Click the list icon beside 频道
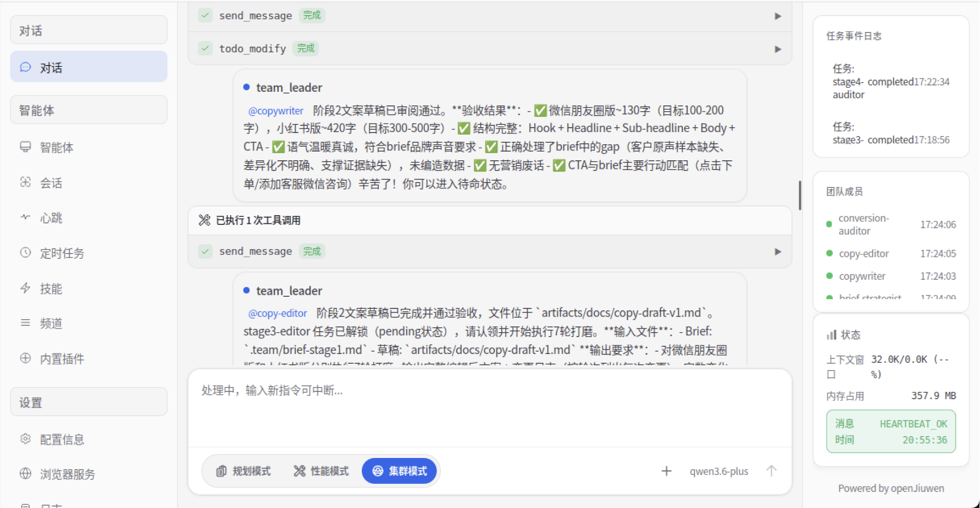This screenshot has height=508, width=980. tap(26, 322)
